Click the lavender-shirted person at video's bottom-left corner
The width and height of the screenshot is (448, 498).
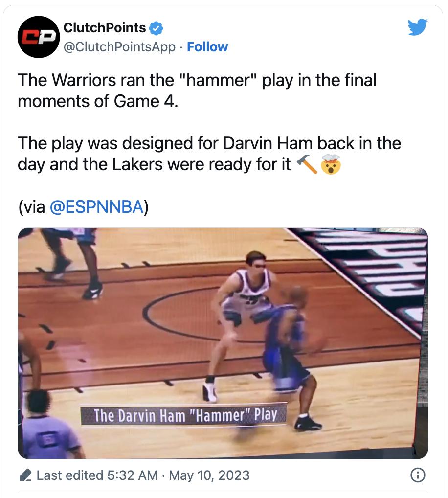click(x=49, y=430)
